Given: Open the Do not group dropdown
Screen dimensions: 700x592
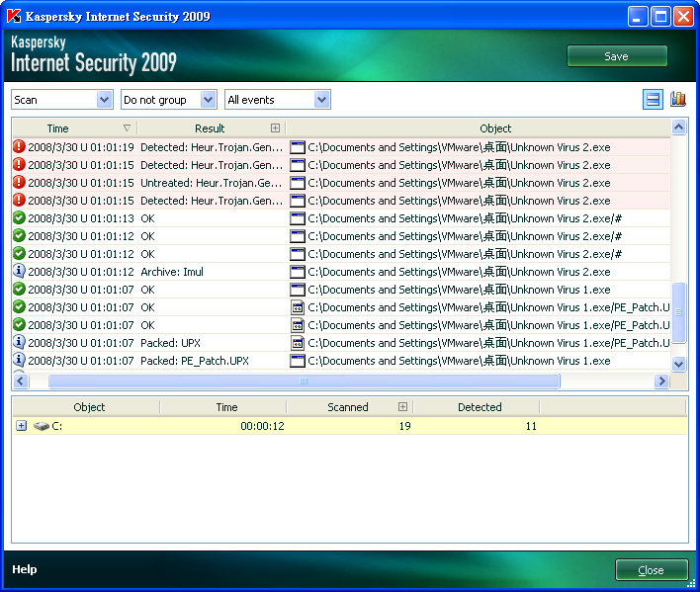Looking at the screenshot, I should click(x=208, y=100).
